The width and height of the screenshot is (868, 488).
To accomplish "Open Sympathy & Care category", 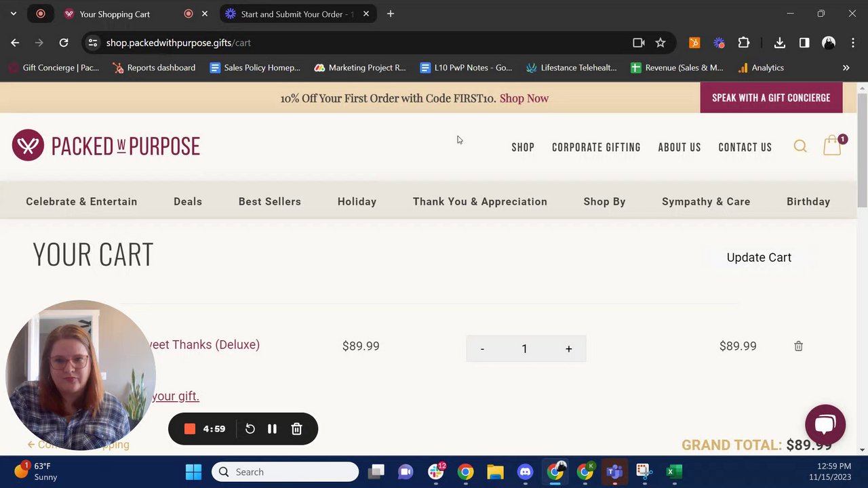I will pyautogui.click(x=706, y=201).
